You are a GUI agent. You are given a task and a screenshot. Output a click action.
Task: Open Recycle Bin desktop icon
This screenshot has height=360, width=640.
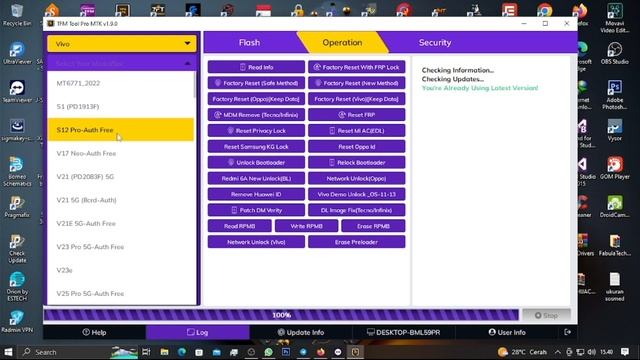[x=17, y=15]
